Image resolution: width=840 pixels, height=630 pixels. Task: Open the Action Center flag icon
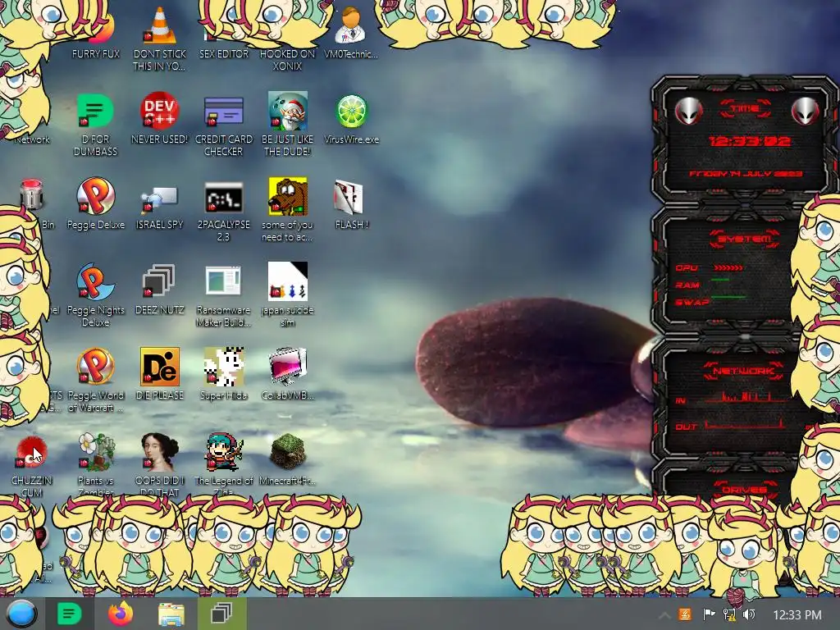(709, 614)
